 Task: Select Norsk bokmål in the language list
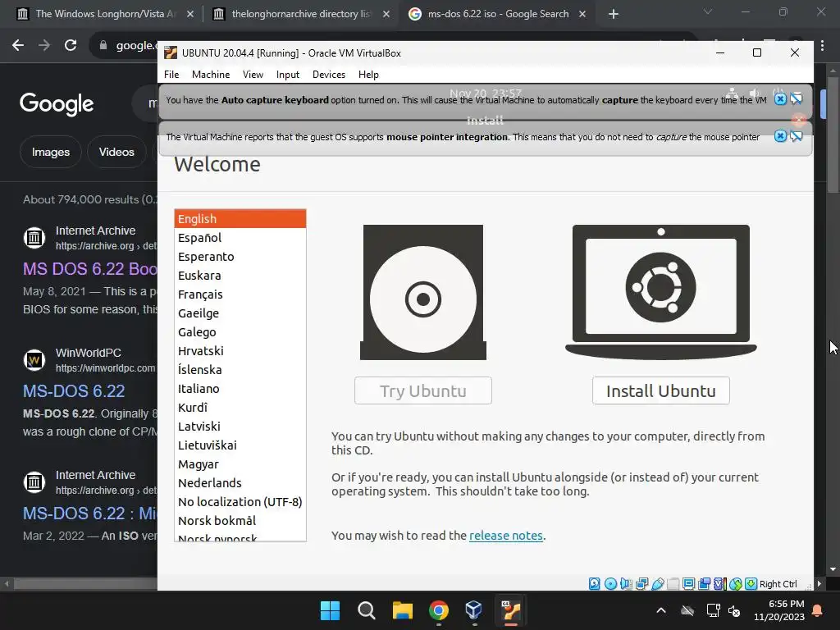[x=240, y=520]
